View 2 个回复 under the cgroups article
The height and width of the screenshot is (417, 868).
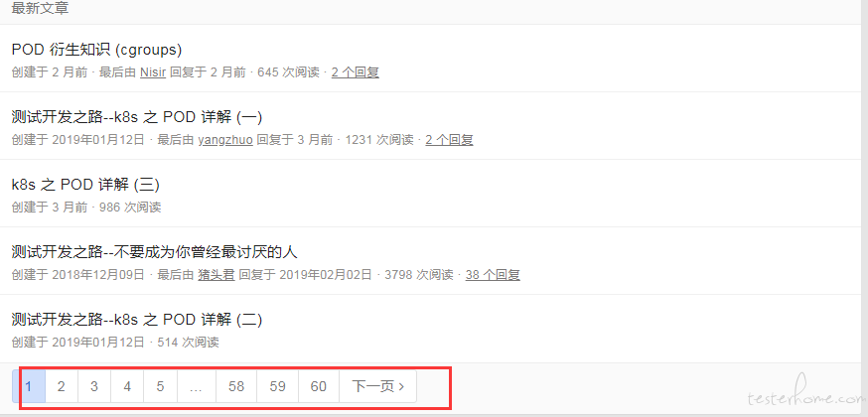pyautogui.click(x=355, y=72)
